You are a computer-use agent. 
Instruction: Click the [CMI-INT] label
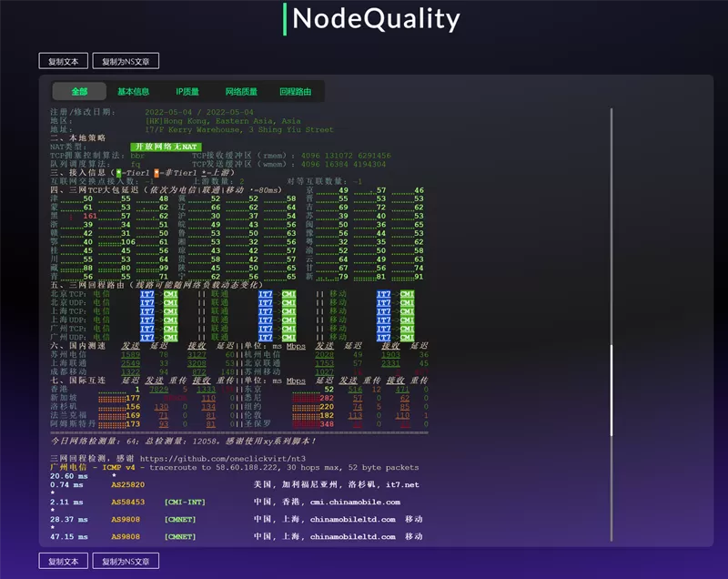(185, 502)
